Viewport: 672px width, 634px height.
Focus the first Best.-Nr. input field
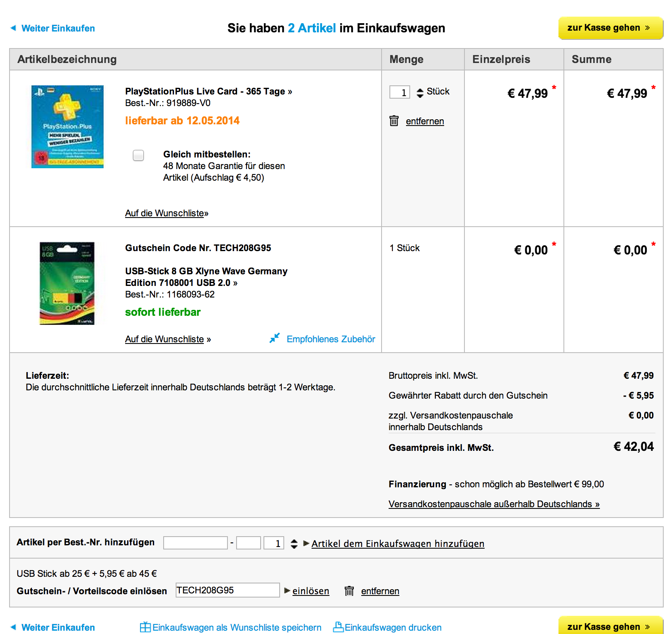(x=196, y=543)
